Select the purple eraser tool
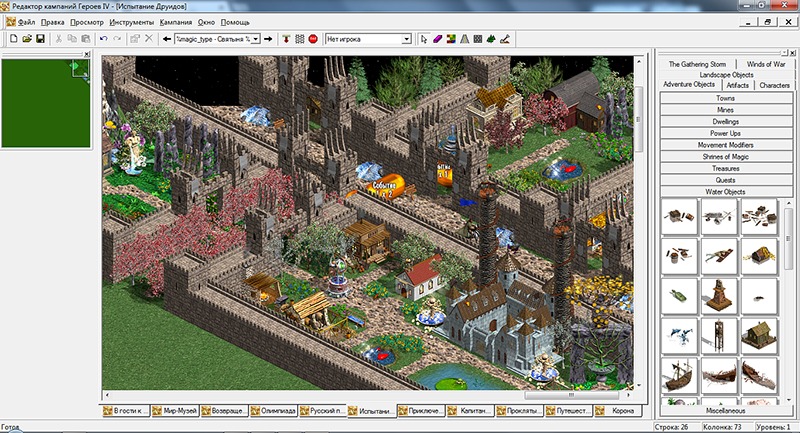This screenshot has width=800, height=433. point(437,39)
